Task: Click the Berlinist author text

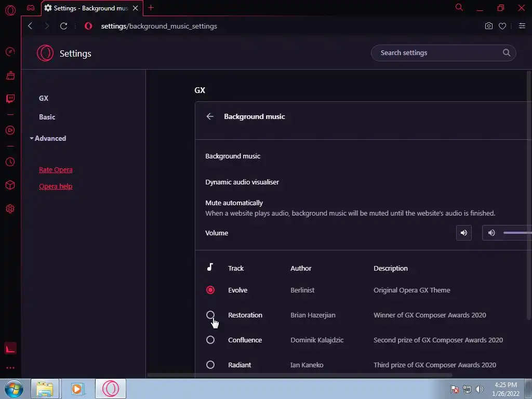Action: coord(302,290)
